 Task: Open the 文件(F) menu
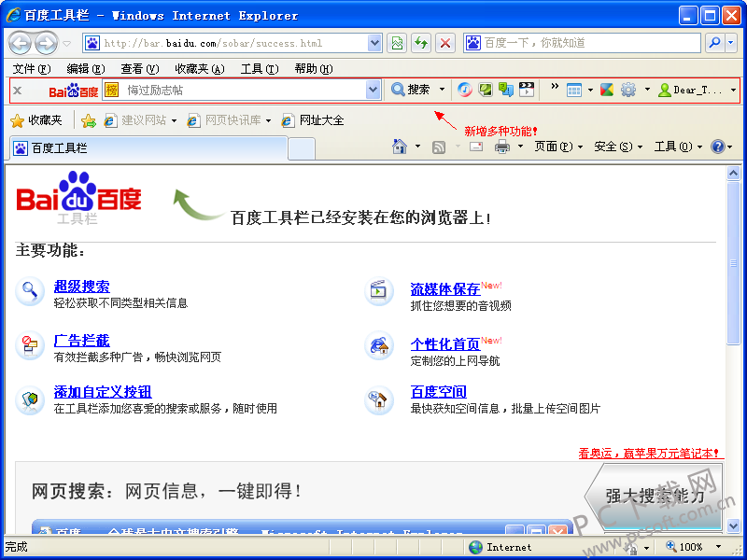32,69
